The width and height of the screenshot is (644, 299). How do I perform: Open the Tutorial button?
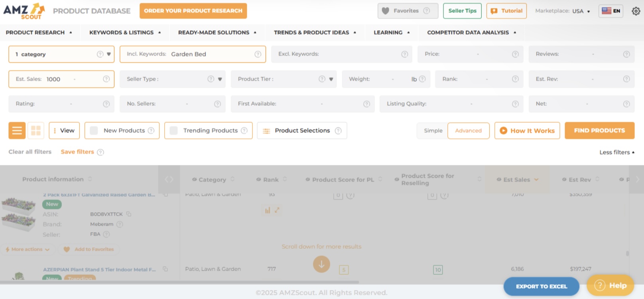point(507,11)
